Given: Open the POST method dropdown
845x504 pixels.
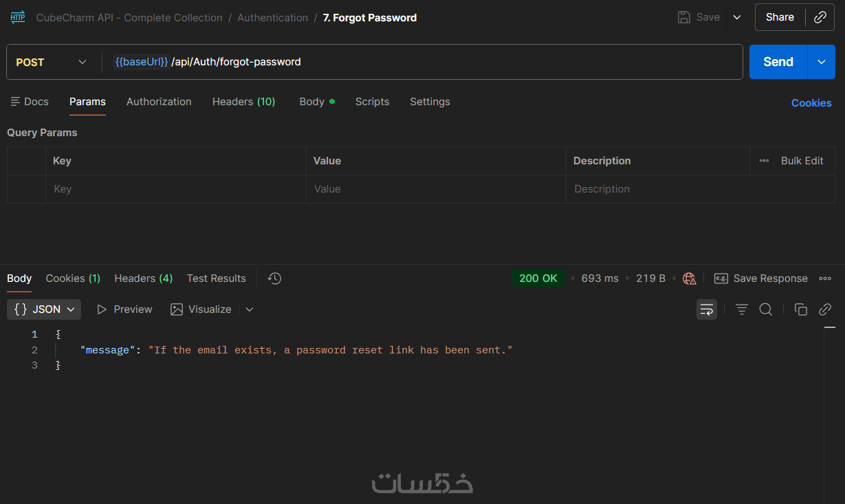Looking at the screenshot, I should click(x=52, y=62).
